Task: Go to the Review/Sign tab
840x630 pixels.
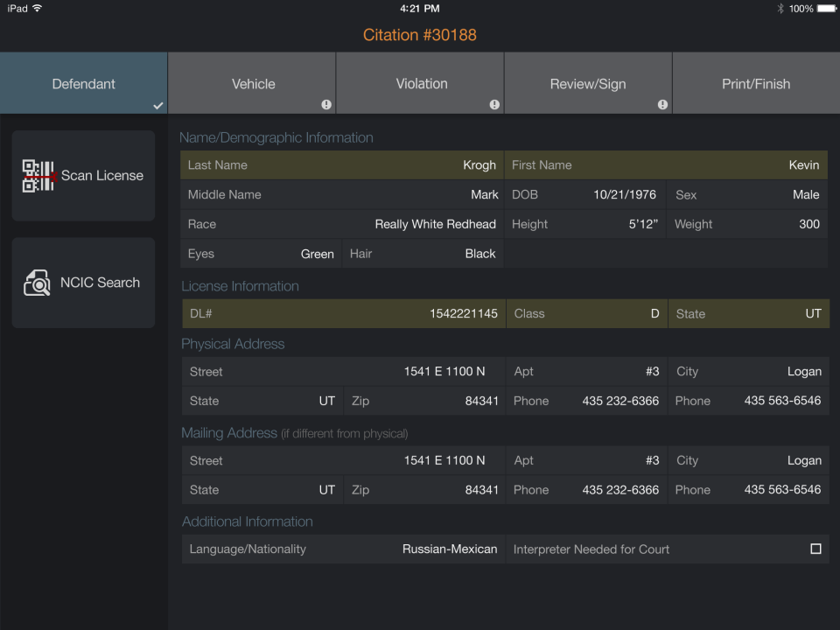Action: click(588, 83)
